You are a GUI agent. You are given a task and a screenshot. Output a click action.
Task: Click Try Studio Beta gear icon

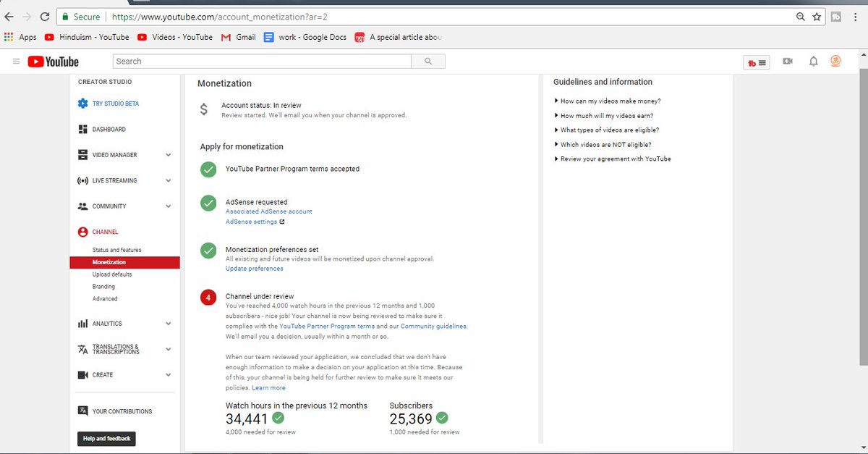tap(82, 104)
